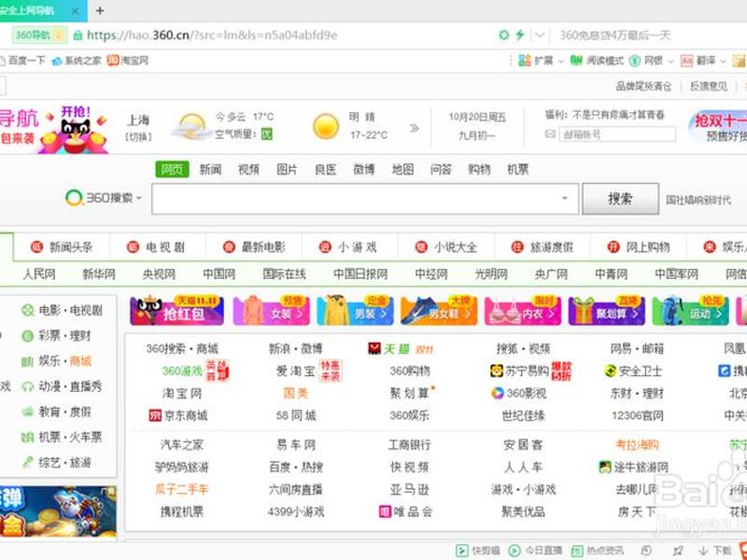Click 今日直播 in the status bar
Screen dimensions: 747x560
point(535,551)
